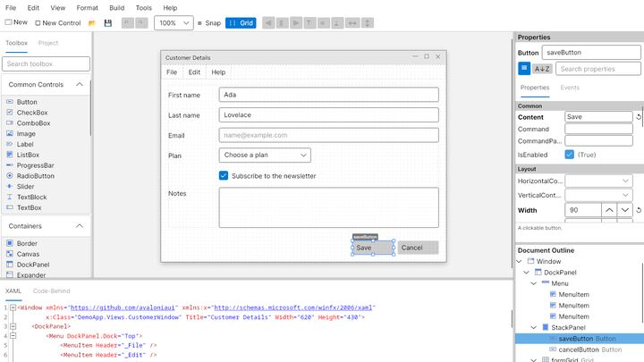Click the Cancel button on the form
The height and width of the screenshot is (362, 644).
click(x=418, y=248)
